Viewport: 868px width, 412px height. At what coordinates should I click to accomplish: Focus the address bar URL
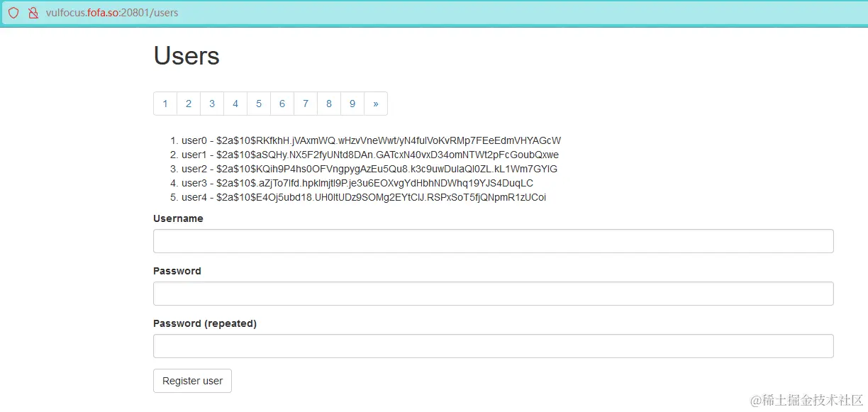(x=112, y=13)
